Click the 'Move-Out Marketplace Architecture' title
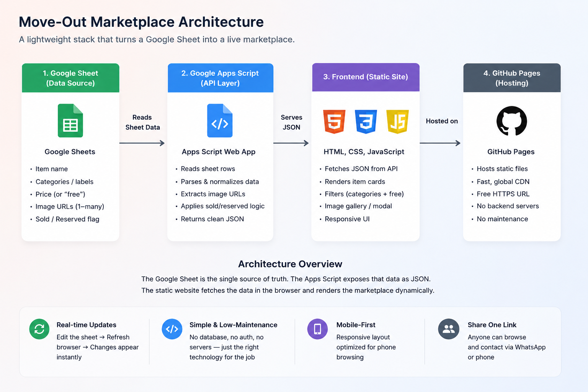The image size is (588, 392). tap(141, 22)
